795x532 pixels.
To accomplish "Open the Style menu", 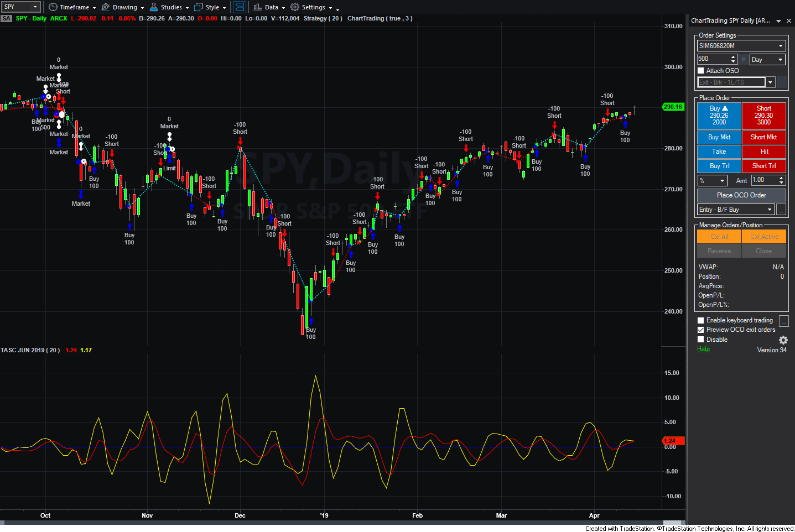I will pos(210,7).
